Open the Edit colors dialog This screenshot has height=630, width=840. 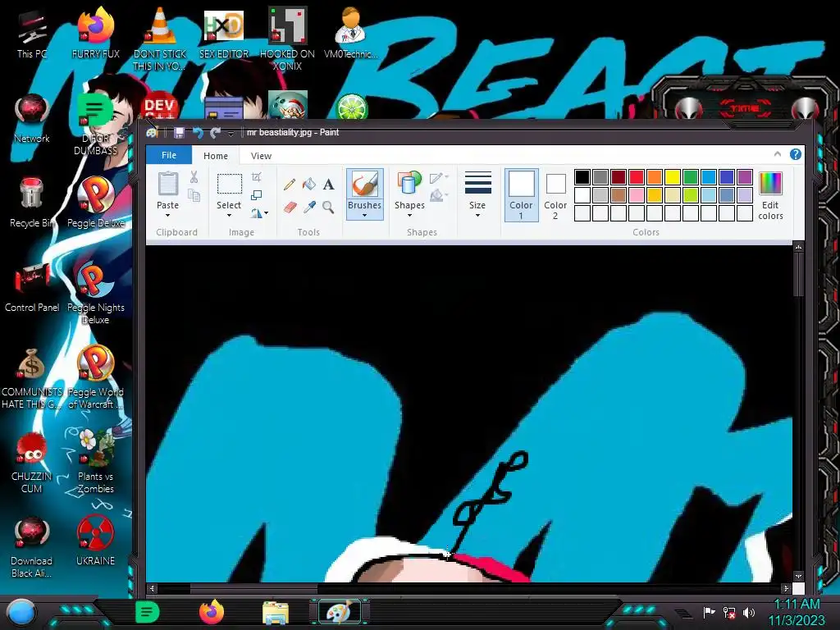[770, 196]
